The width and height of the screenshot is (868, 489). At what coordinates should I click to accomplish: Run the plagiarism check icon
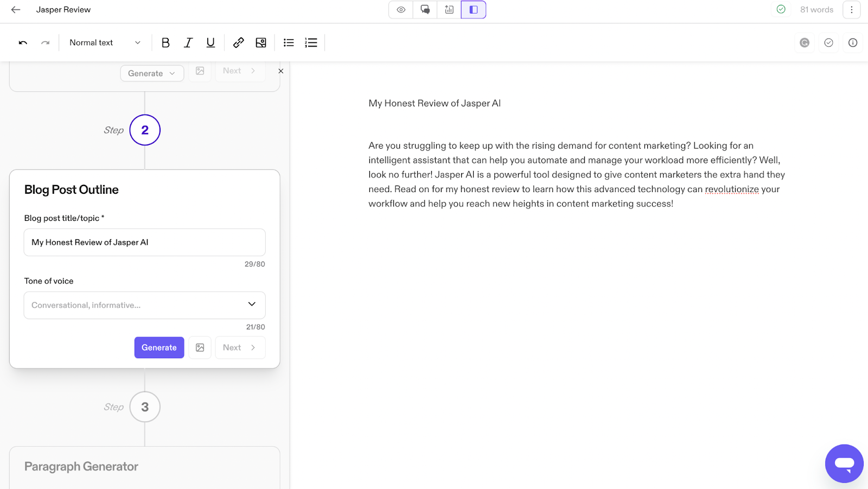pos(828,42)
